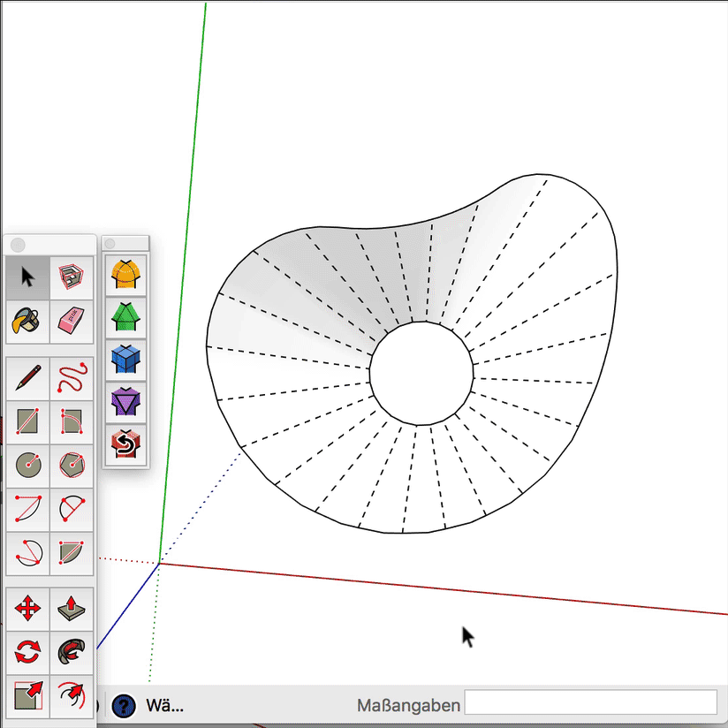Activate the Move tool with four arrows

[27, 609]
